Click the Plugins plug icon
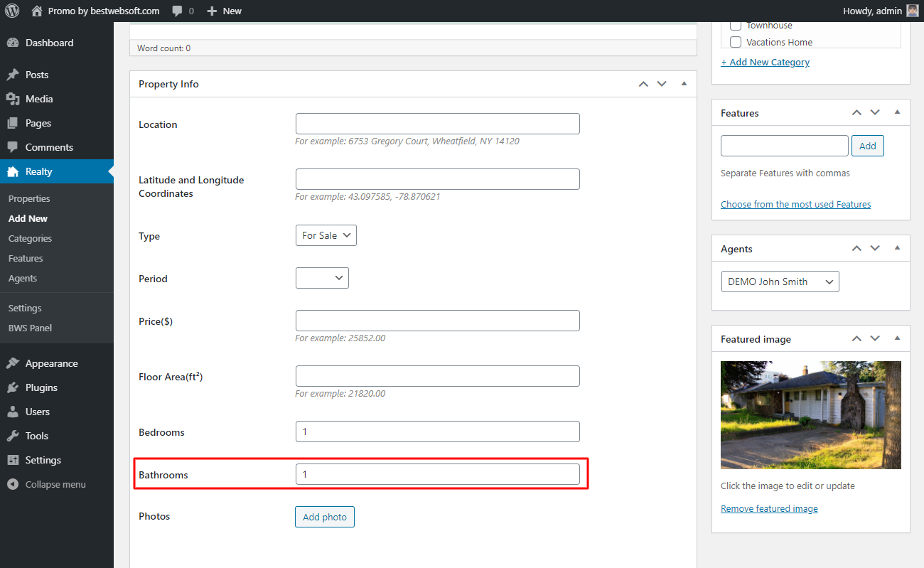 [x=12, y=387]
